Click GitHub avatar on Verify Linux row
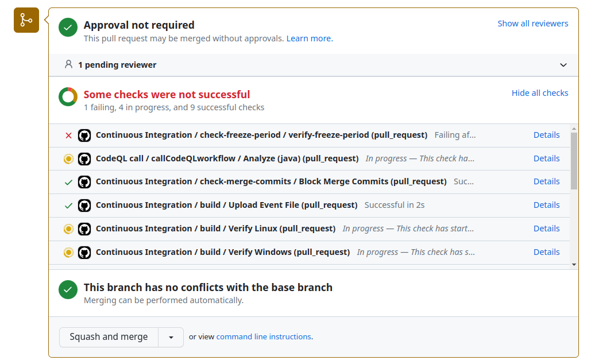The image size is (591, 364). coord(84,229)
